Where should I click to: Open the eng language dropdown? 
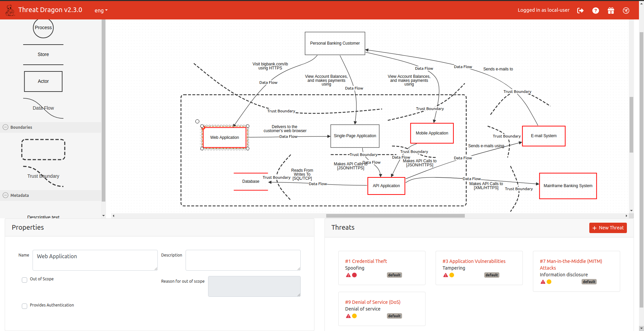click(x=101, y=10)
